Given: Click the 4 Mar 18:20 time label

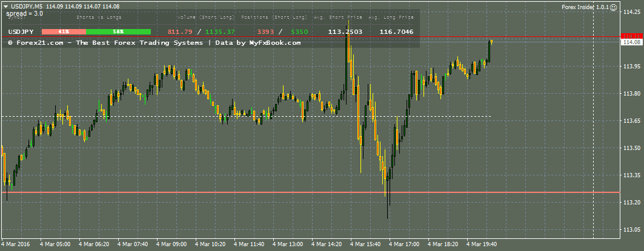Looking at the screenshot, I should 443,244.
